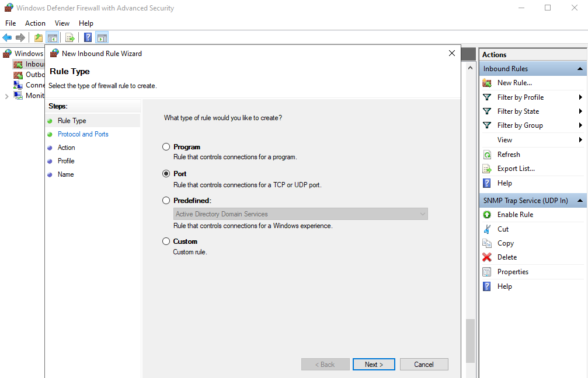Click the disabled Back button in wizard
This screenshot has height=378, width=588.
click(x=325, y=365)
